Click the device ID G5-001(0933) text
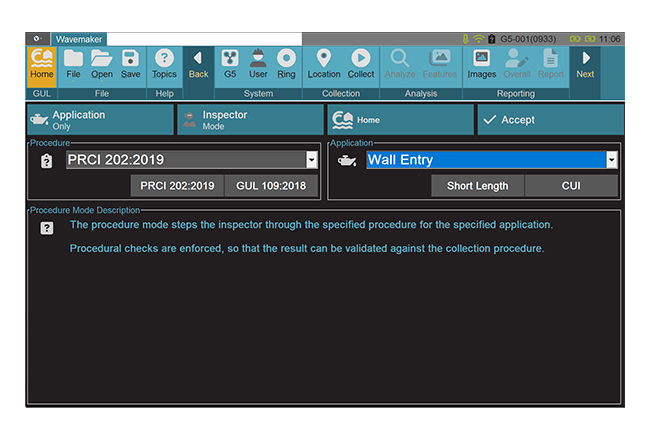This screenshot has height=440, width=650. [x=528, y=39]
